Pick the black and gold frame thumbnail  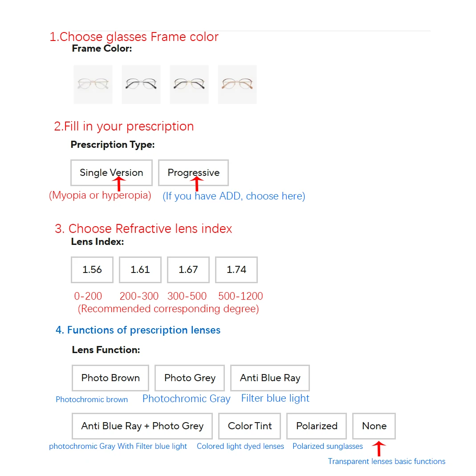coord(189,85)
